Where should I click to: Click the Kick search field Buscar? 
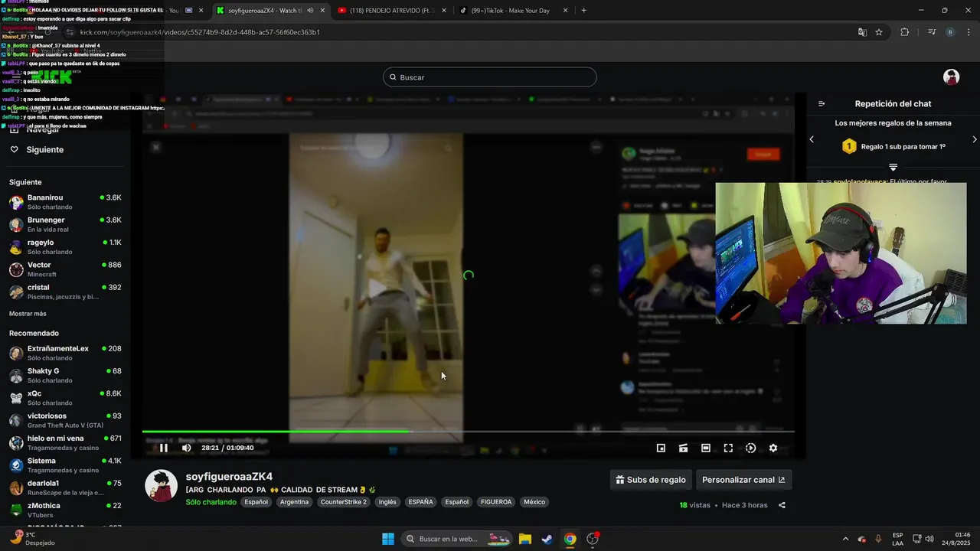(490, 77)
